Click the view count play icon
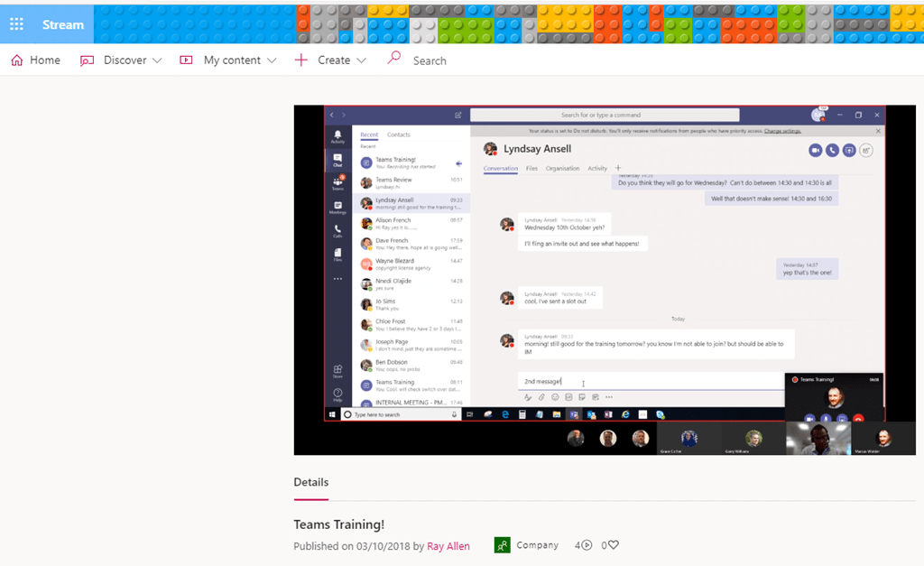The width and height of the screenshot is (924, 566). click(x=587, y=545)
